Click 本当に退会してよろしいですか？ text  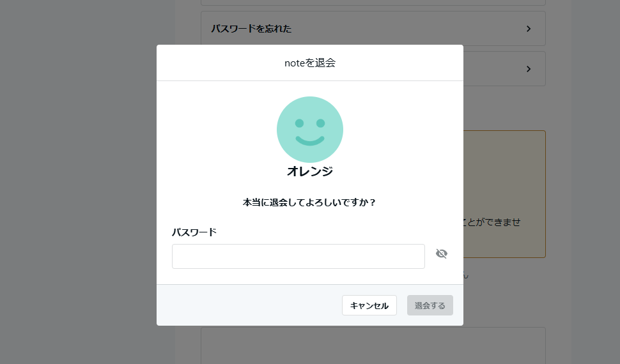point(309,202)
